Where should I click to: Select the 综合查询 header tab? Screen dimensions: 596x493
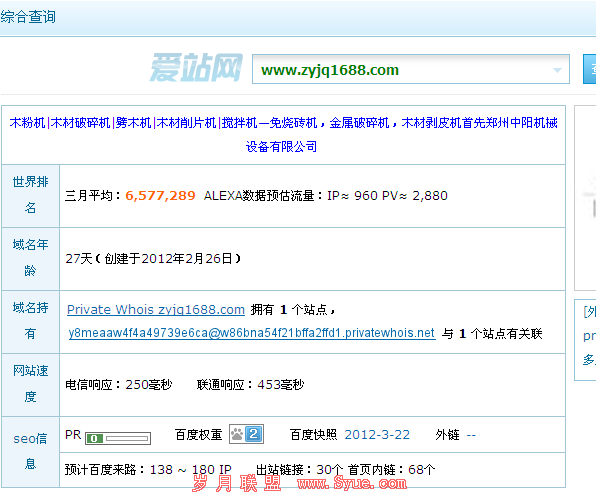point(28,17)
